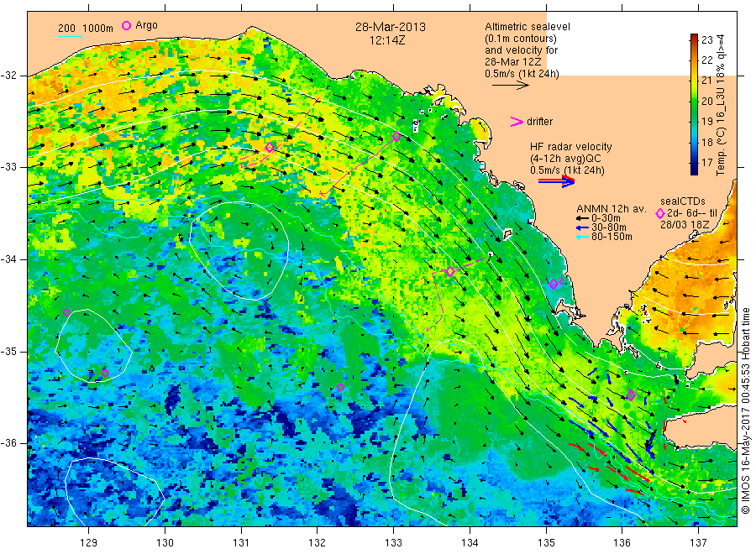The image size is (756, 554).
Task: Select the Argo float marker near 128.7E 34.6S
Action: pyautogui.click(x=66, y=312)
